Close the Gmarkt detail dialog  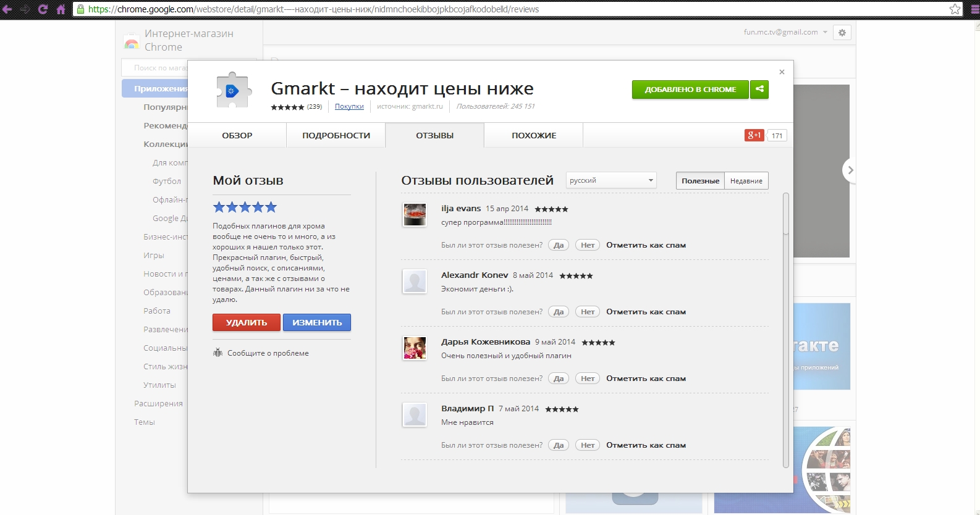pos(782,72)
